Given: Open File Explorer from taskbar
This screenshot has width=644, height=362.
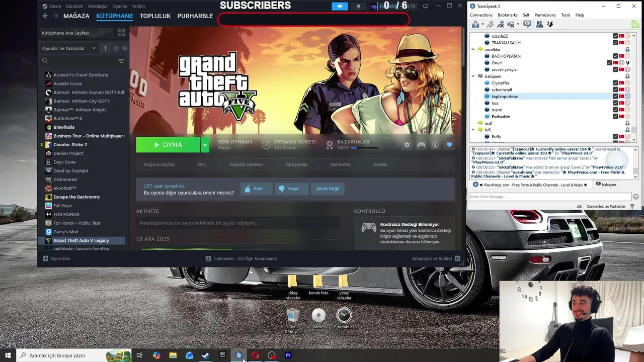Looking at the screenshot, I should tap(173, 355).
